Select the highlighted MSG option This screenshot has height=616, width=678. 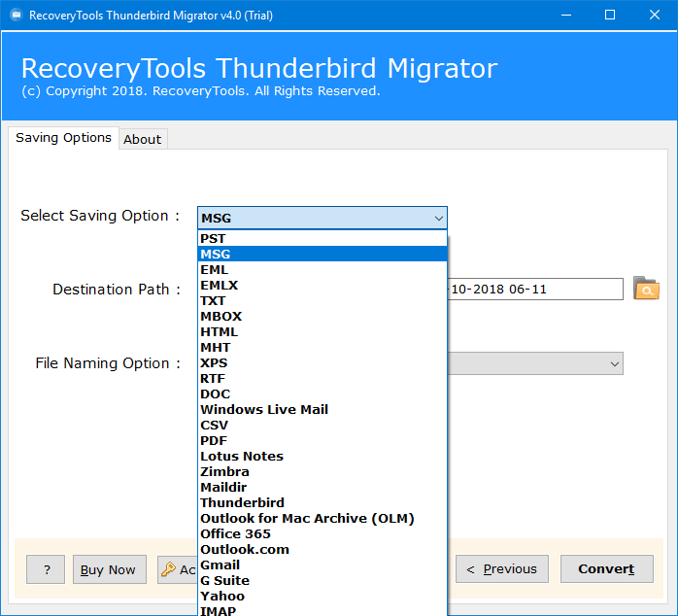[x=322, y=254]
